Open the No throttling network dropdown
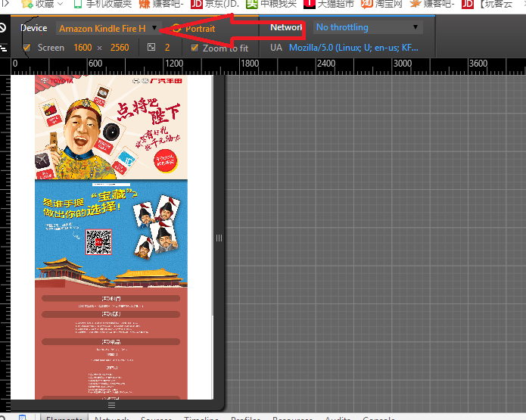 [368, 27]
